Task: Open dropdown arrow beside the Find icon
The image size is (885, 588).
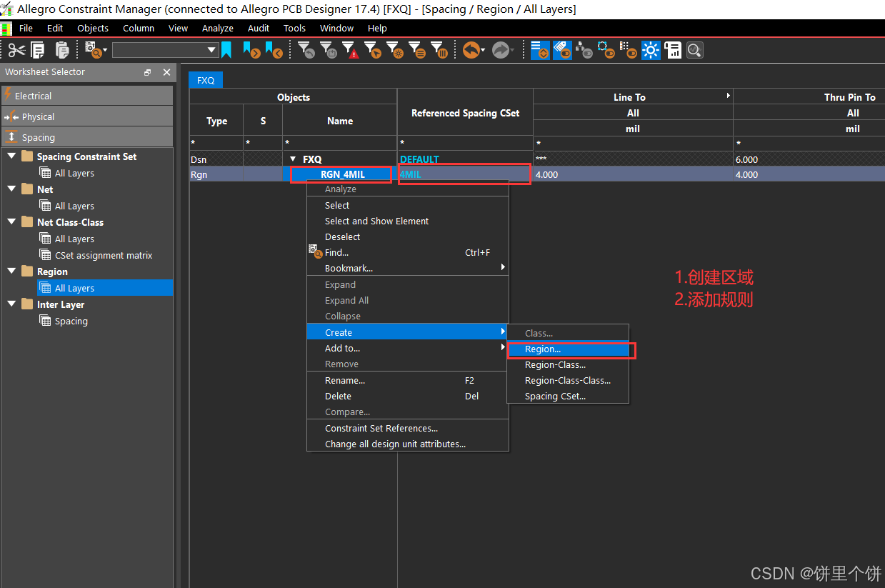Action: point(105,51)
